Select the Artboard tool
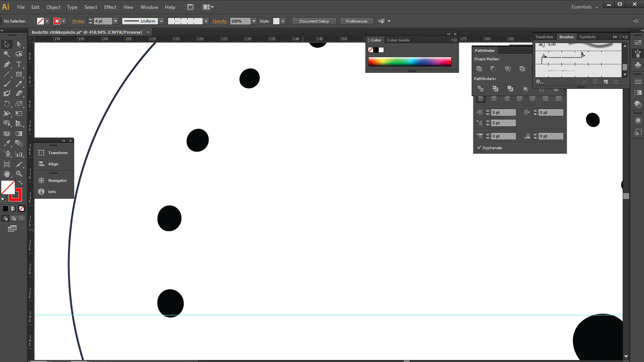Screen dimensions: 644x362 click(7, 164)
